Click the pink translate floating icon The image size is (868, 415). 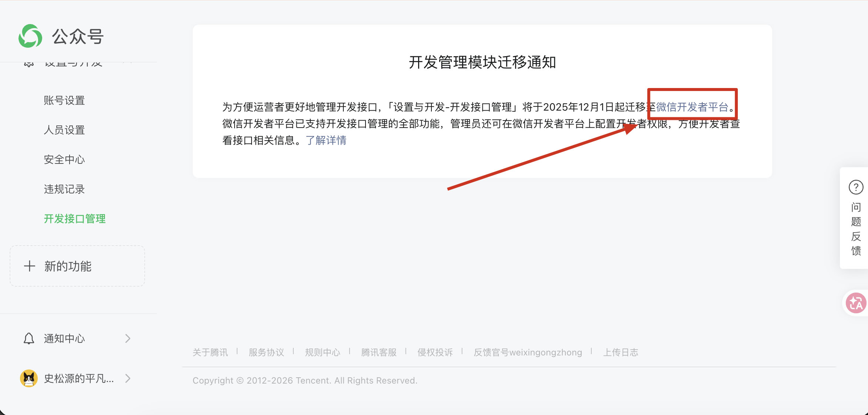pyautogui.click(x=856, y=303)
